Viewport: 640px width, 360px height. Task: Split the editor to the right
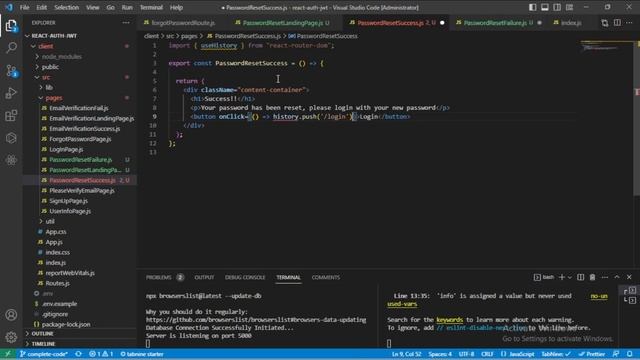click(x=617, y=23)
